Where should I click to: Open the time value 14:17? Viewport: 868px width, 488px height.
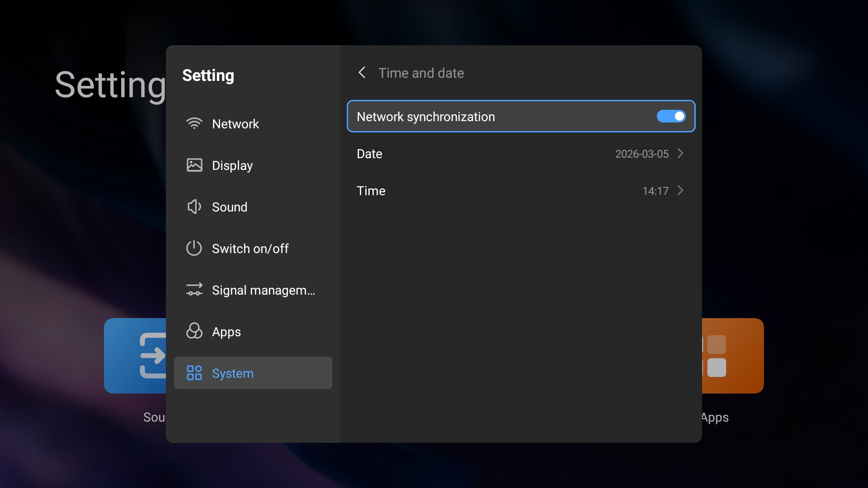(x=655, y=191)
